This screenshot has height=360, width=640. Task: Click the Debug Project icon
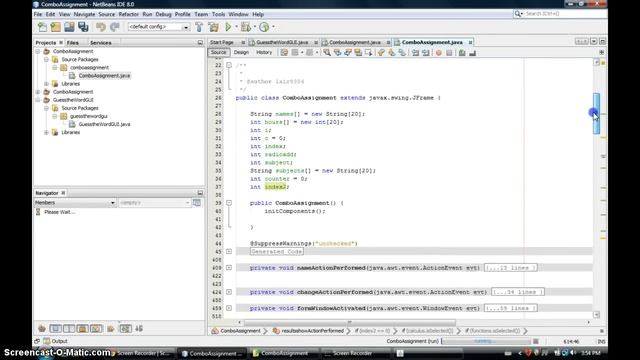click(246, 27)
